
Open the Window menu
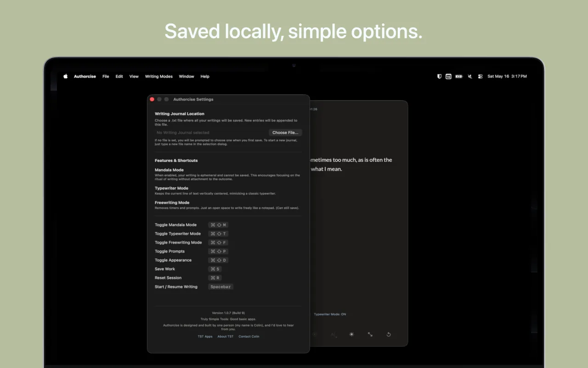187,76
